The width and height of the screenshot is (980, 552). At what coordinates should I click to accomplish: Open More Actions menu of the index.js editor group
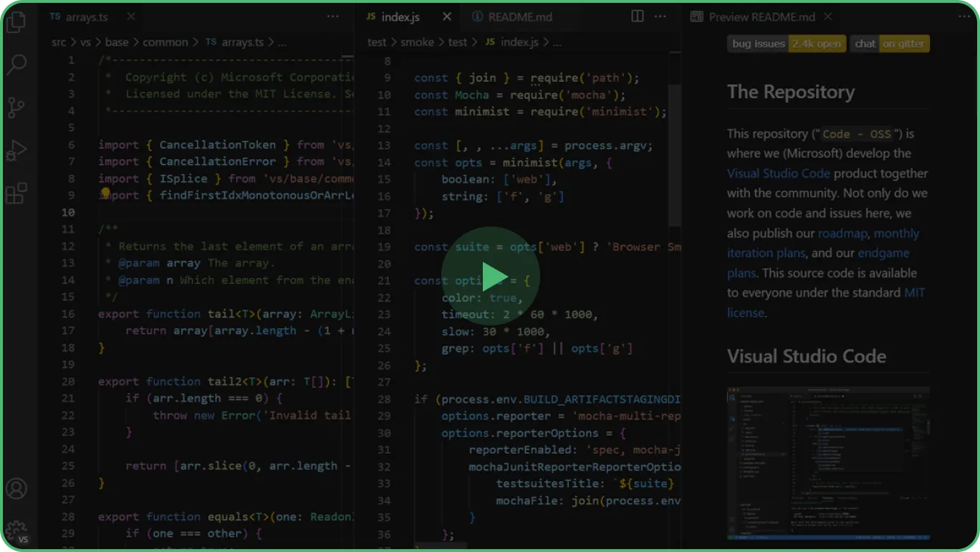pos(661,16)
